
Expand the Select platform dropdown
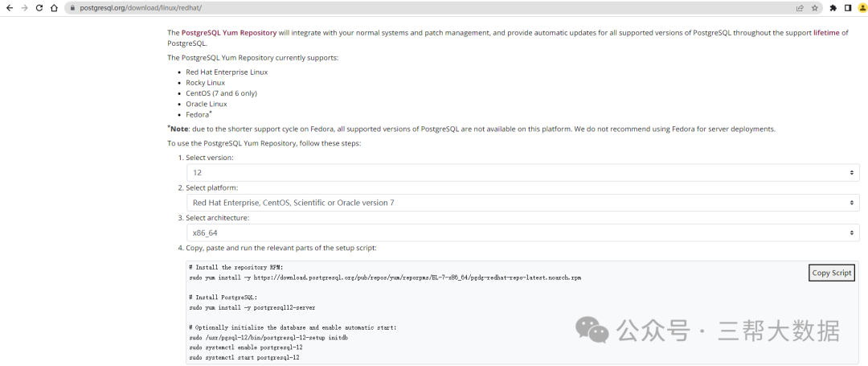[522, 203]
